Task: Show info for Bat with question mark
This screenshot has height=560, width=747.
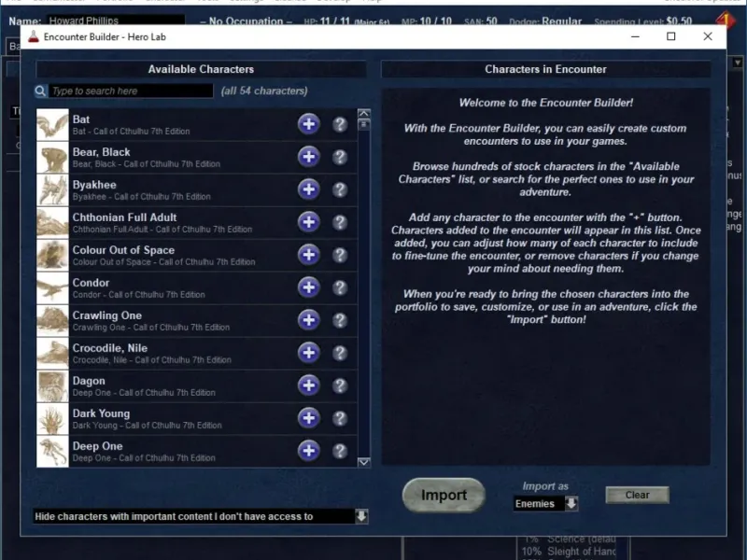Action: coord(340,125)
